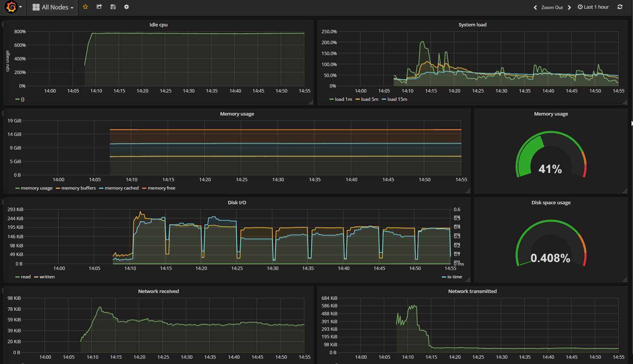Click the cpu usage axis label
The height and width of the screenshot is (364, 633).
tap(7, 61)
